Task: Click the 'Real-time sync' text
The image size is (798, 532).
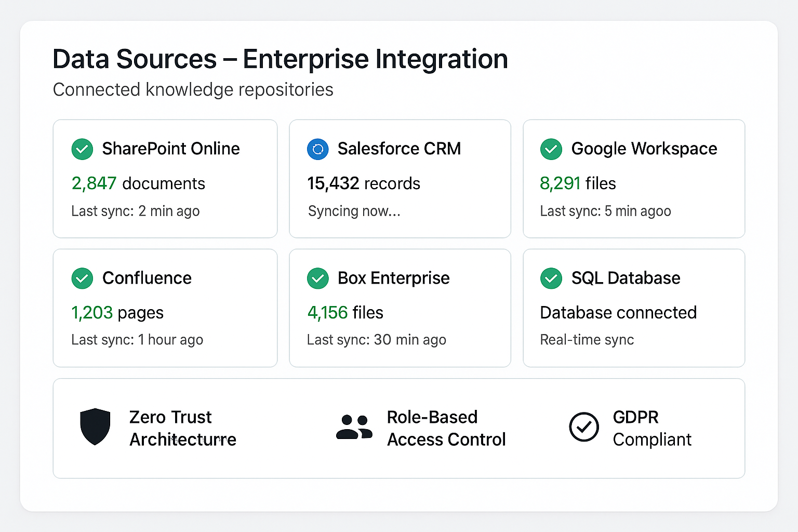Action: 587,340
